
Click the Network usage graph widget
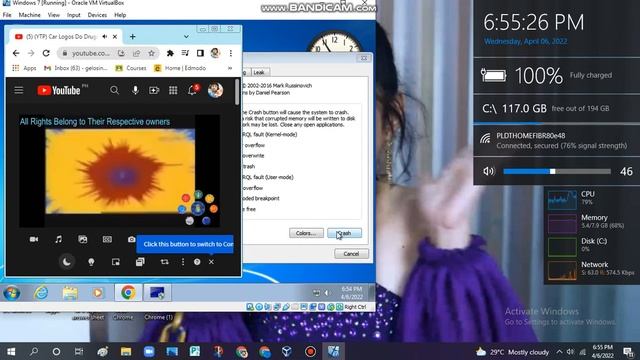[x=562, y=270]
